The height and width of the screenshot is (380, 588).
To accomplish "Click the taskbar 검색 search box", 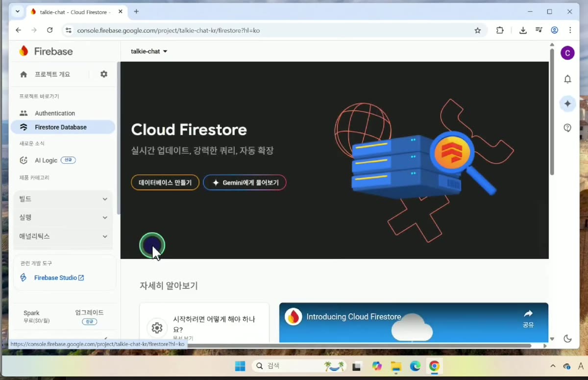I will (299, 366).
